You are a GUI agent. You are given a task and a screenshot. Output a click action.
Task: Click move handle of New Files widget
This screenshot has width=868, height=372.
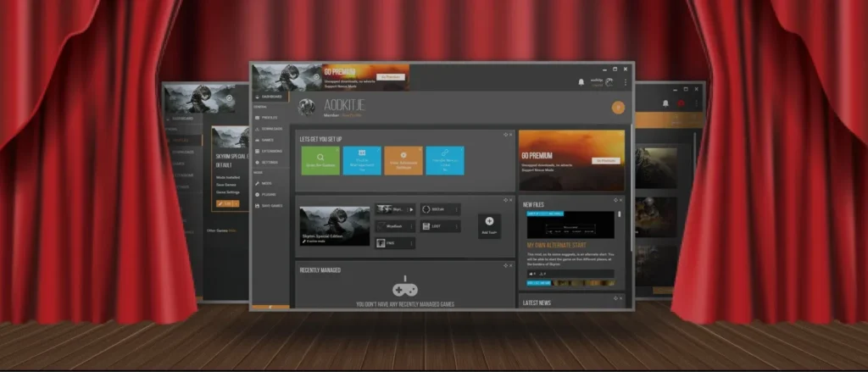click(x=615, y=200)
